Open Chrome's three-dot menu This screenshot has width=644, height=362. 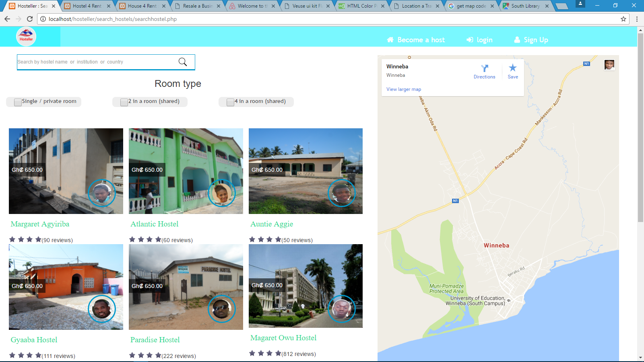(637, 19)
